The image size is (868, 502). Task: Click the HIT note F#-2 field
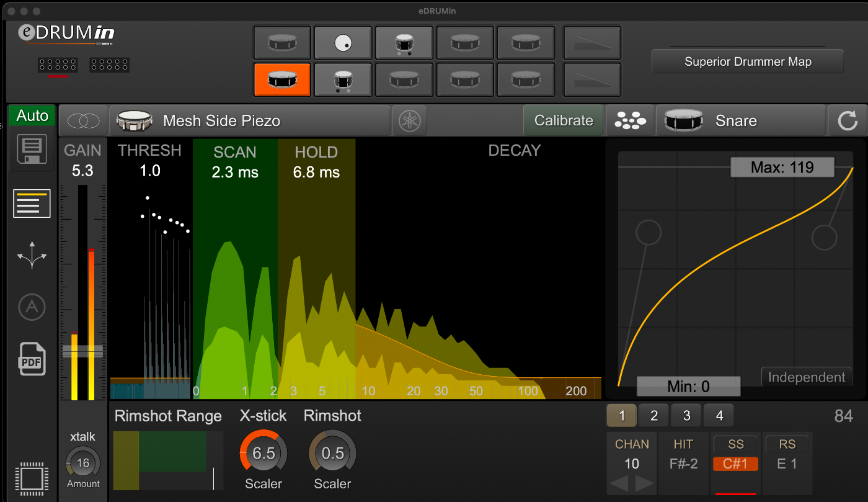684,464
